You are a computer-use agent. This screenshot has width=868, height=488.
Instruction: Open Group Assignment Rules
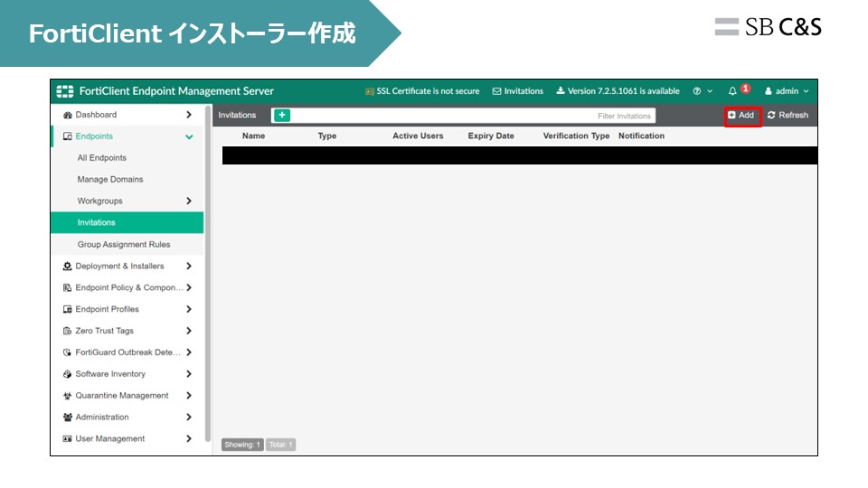tap(124, 244)
